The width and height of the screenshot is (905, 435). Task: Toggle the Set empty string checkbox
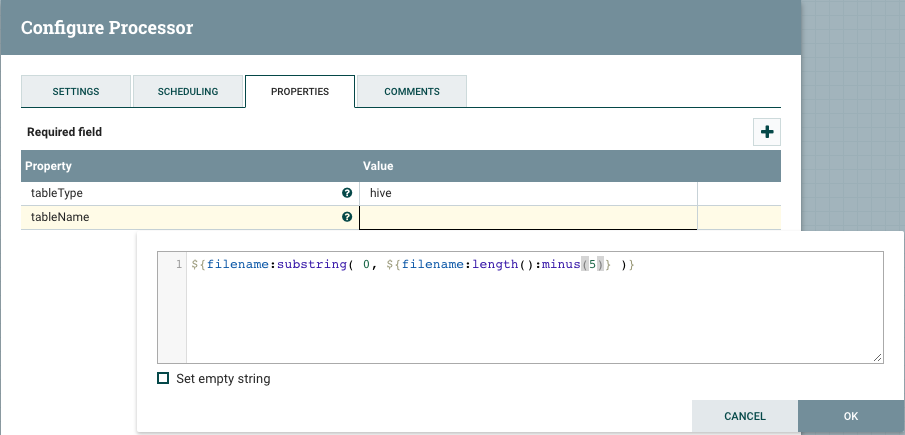coord(163,379)
